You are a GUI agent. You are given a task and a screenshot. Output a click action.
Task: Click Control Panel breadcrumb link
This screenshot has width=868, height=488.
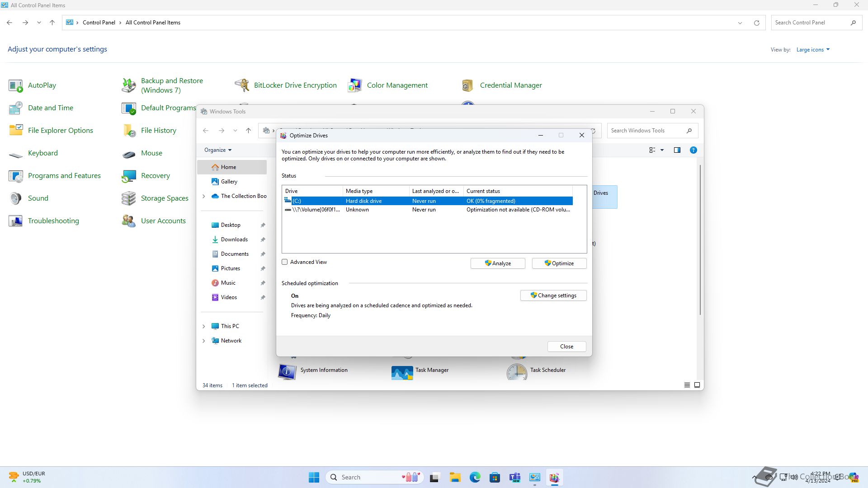[99, 23]
